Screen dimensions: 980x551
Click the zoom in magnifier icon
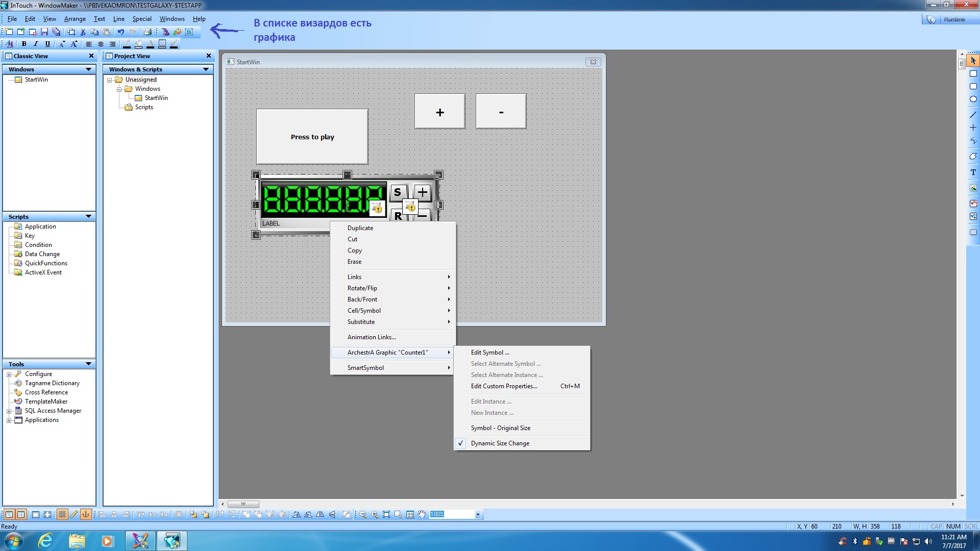pos(375,515)
